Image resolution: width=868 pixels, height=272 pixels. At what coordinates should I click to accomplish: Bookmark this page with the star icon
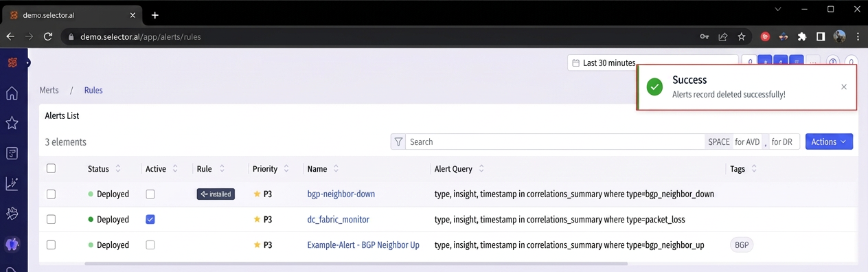tap(742, 36)
